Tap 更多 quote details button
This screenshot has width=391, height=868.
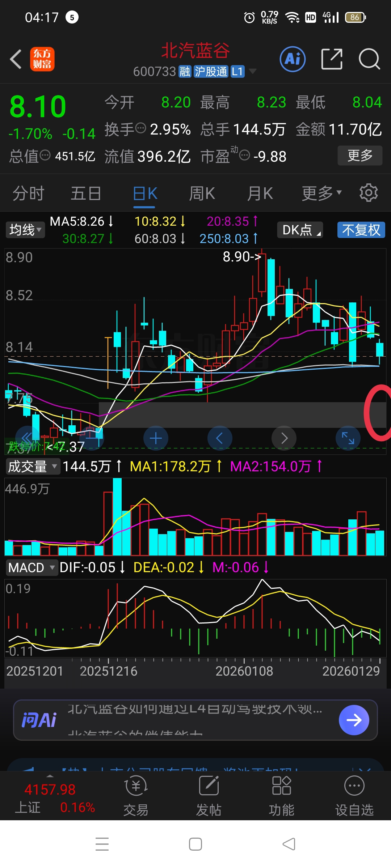pos(360,156)
